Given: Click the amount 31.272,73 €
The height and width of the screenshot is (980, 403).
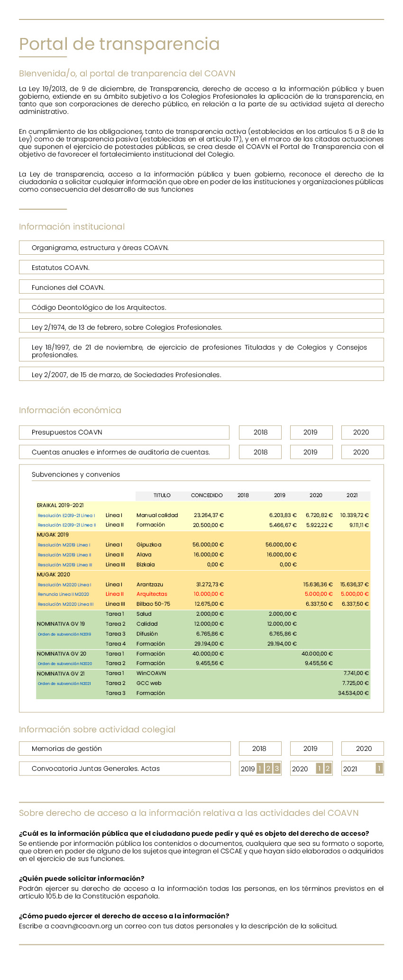Looking at the screenshot, I should point(210,584).
